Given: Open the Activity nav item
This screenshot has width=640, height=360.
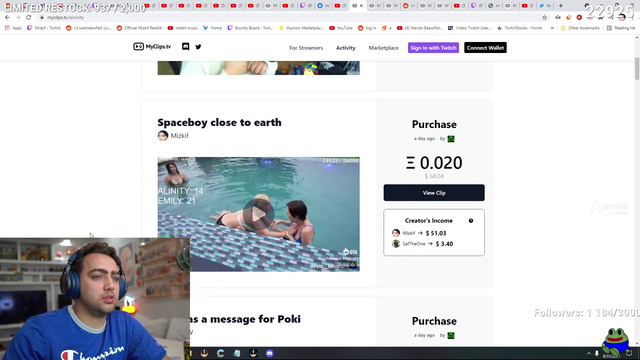Looking at the screenshot, I should (346, 48).
